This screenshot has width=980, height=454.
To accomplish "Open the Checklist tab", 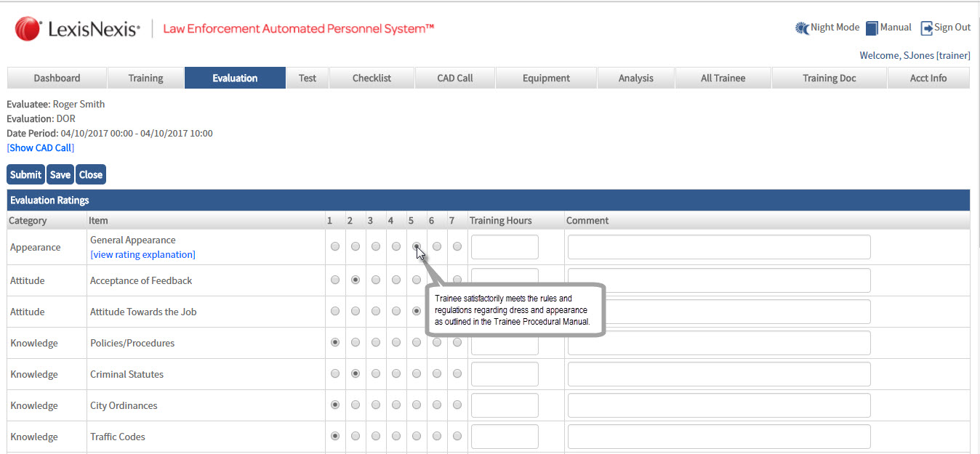I will tap(371, 78).
